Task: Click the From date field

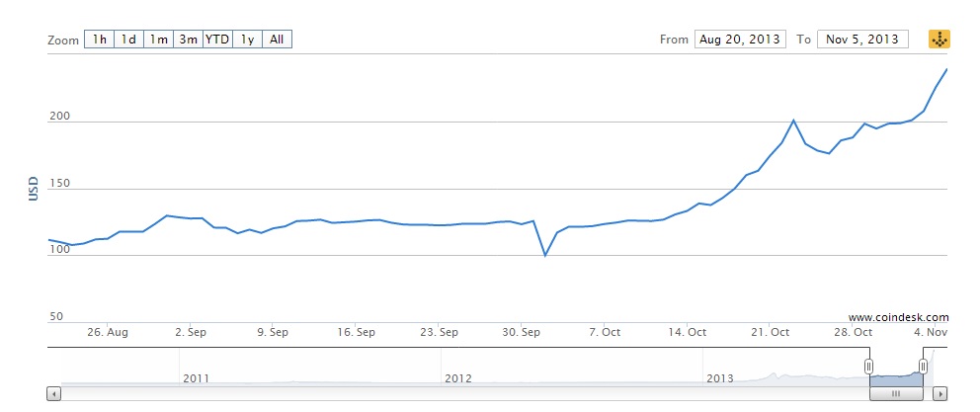Action: [739, 40]
